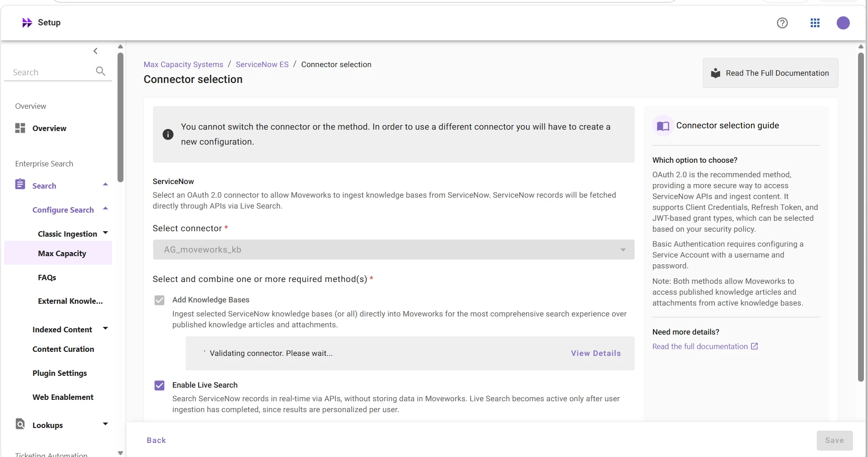
Task: Click the Overview dashboard icon
Action: coord(20,128)
